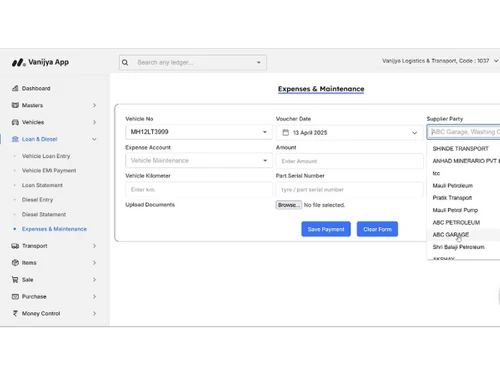The width and height of the screenshot is (500, 375).
Task: Click the Vanijya App logo
Action: [x=40, y=62]
